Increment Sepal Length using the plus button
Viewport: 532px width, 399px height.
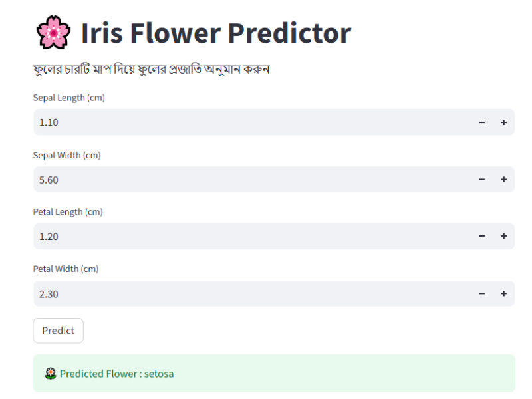503,122
